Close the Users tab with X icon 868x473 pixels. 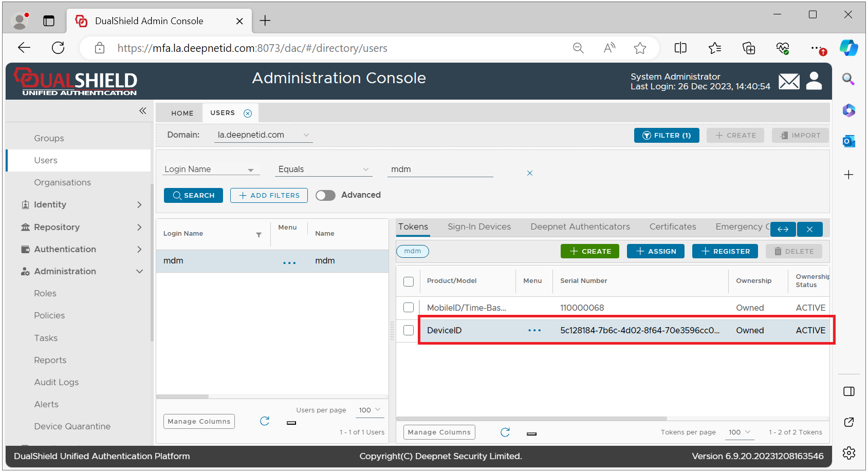coord(248,113)
